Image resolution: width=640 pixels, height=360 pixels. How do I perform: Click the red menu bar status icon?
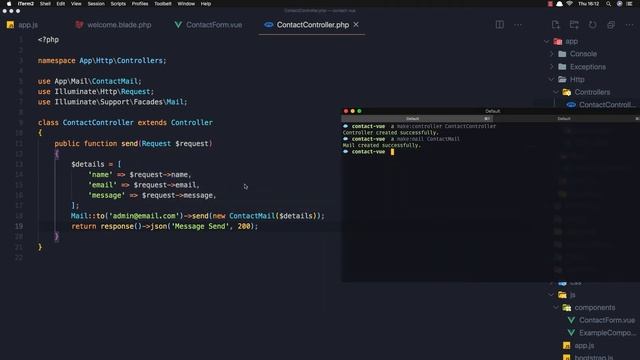coord(550,4)
